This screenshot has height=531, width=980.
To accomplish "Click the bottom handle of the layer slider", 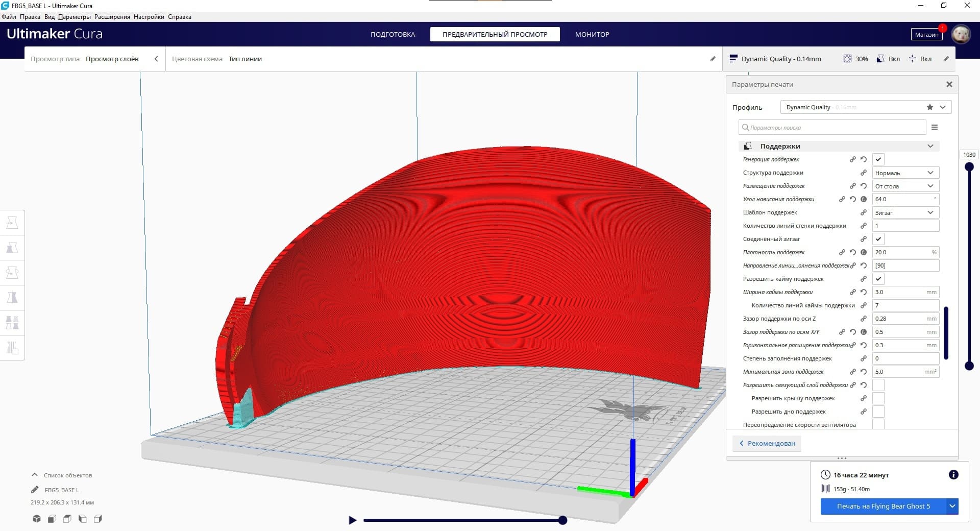I will pyautogui.click(x=969, y=366).
